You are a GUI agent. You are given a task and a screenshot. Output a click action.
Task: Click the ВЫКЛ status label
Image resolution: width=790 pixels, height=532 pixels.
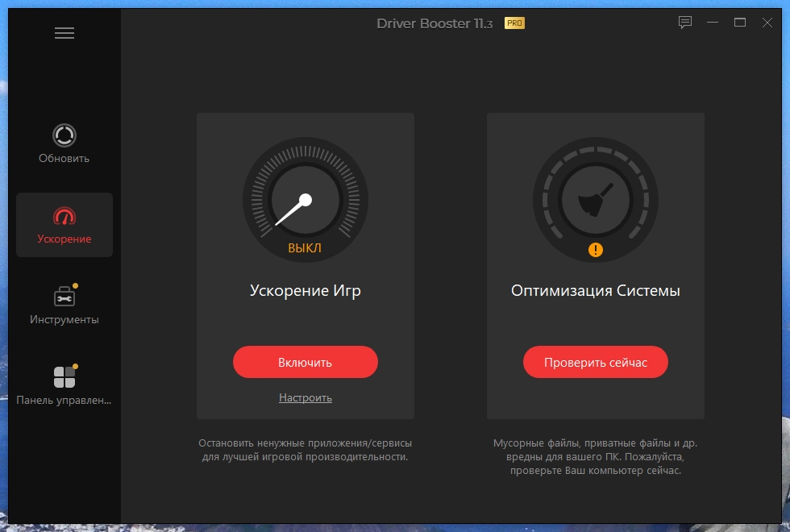305,248
